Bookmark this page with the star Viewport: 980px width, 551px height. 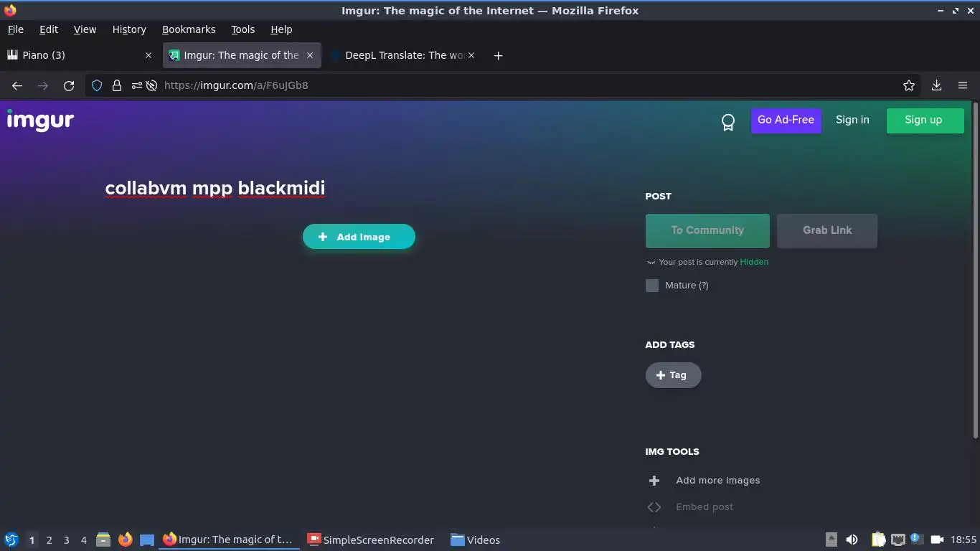(x=909, y=85)
